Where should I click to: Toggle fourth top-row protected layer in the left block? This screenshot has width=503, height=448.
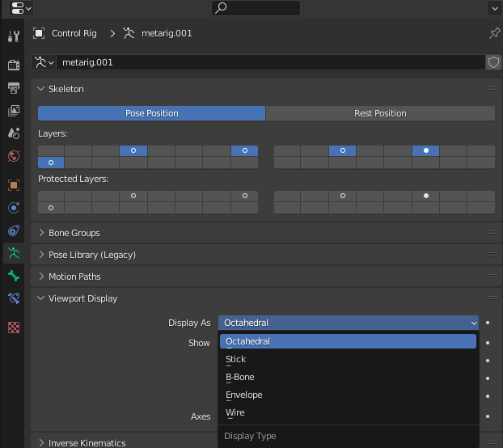click(133, 196)
